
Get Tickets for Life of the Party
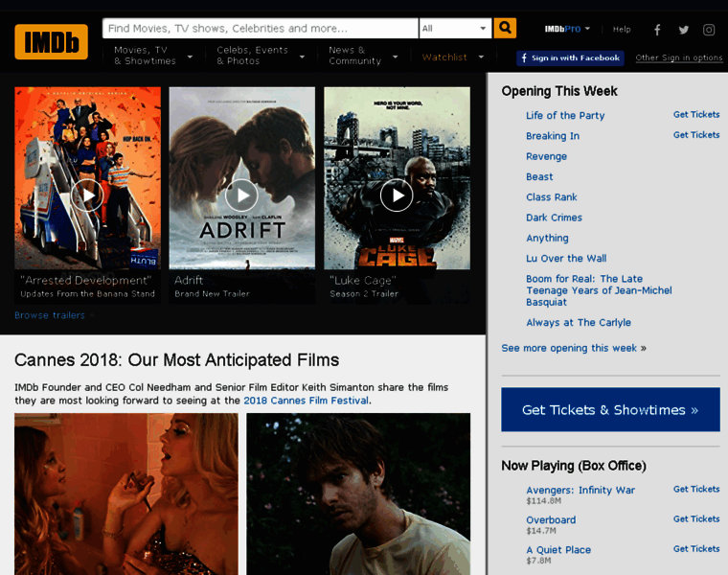point(696,114)
